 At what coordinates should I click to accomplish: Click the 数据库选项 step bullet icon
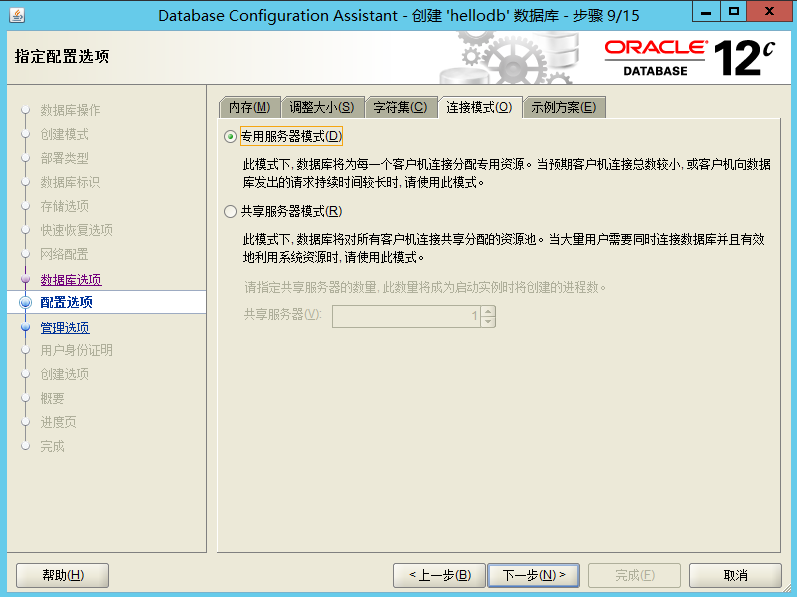pos(25,279)
